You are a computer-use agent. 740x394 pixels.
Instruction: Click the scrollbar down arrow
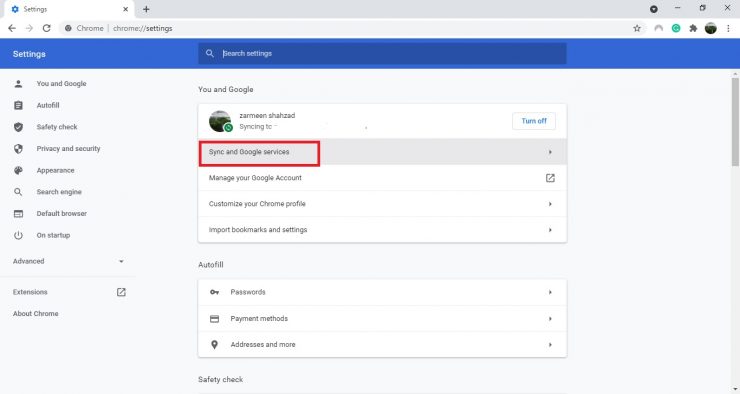click(x=735, y=389)
